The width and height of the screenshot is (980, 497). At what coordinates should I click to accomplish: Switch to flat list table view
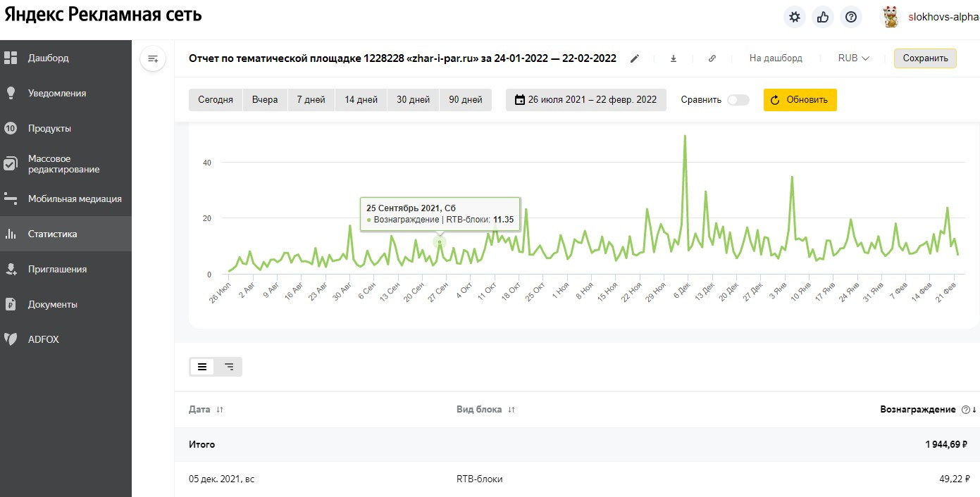pos(202,367)
